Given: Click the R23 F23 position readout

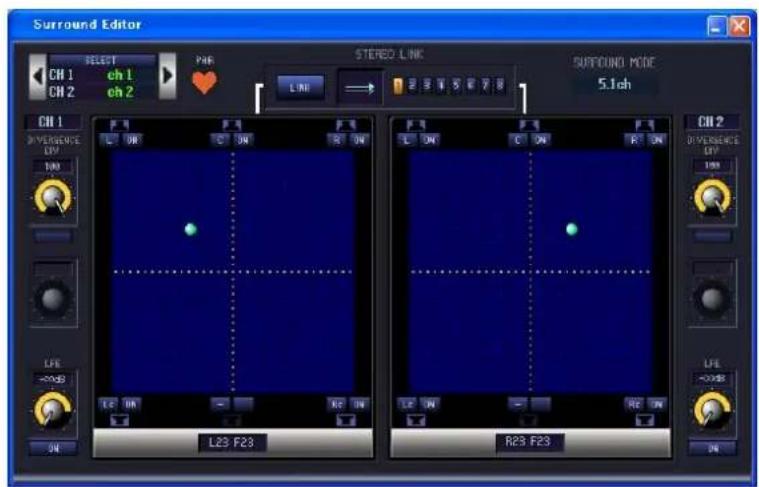Looking at the screenshot, I should pyautogui.click(x=529, y=441).
